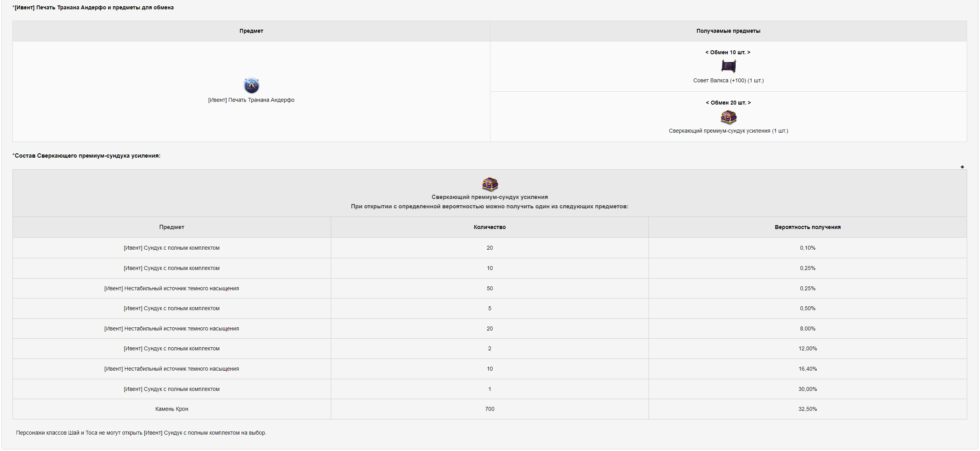Click the 'Предмет' header of exchange table
The width and height of the screenshot is (980, 451).
tap(251, 31)
